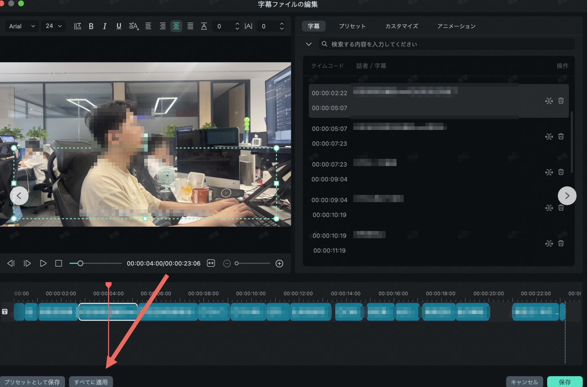Toggle center text alignment
The image size is (588, 387).
(176, 26)
